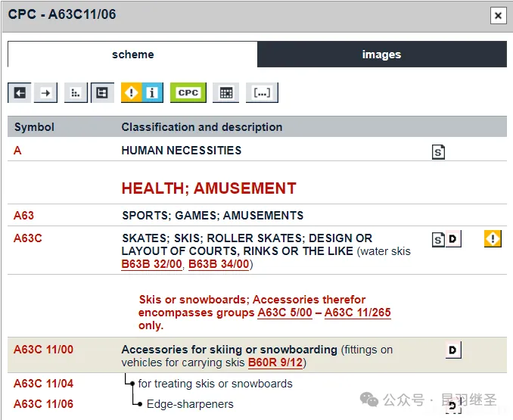This screenshot has width=513, height=420.
Task: Toggle the orange warning notes icon
Action: click(x=132, y=92)
